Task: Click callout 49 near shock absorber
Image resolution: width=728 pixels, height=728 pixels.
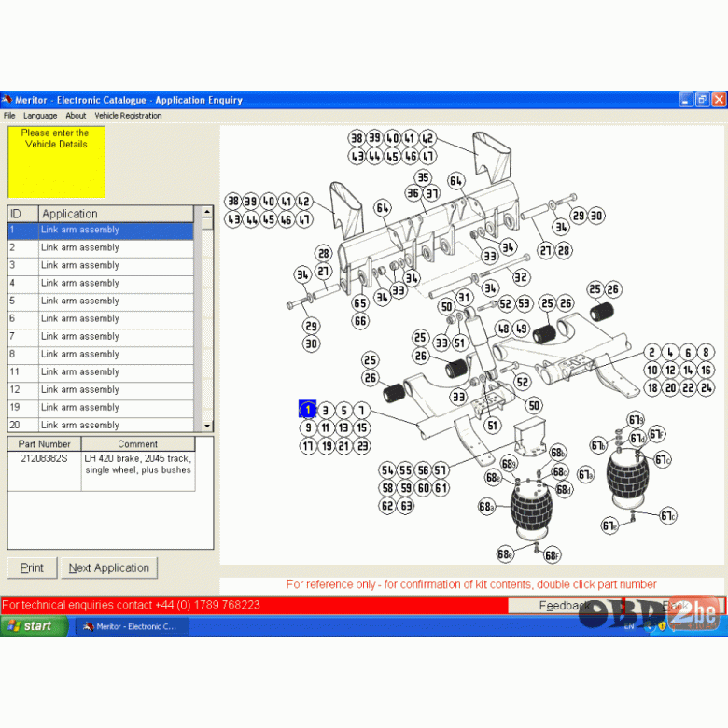Action: point(522,329)
